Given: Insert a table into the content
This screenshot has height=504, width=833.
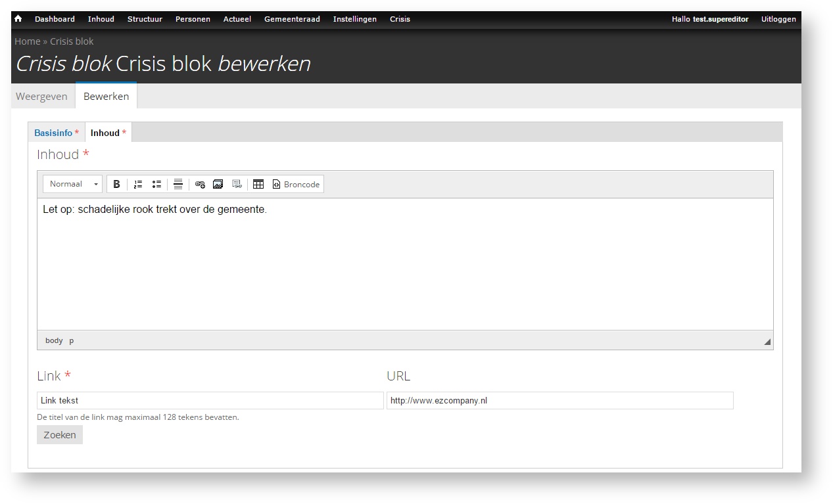Looking at the screenshot, I should click(x=258, y=185).
